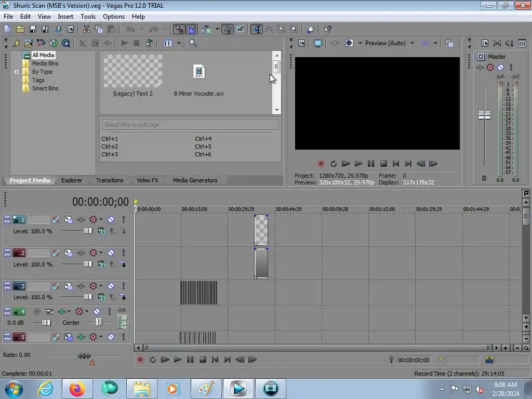The image size is (532, 399).
Task: Select the (Legacy) Text 2 thumbnail
Action: click(x=132, y=71)
